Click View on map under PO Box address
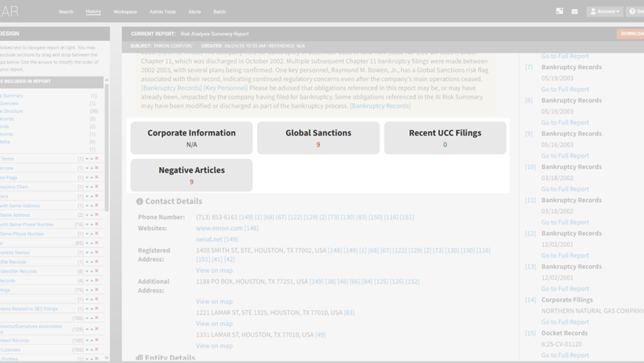 click(214, 302)
